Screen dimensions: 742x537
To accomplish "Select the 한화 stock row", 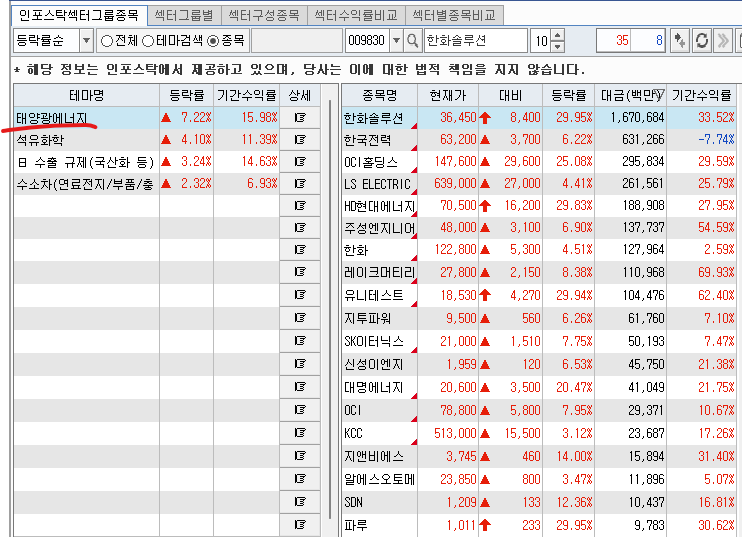I will coord(539,250).
